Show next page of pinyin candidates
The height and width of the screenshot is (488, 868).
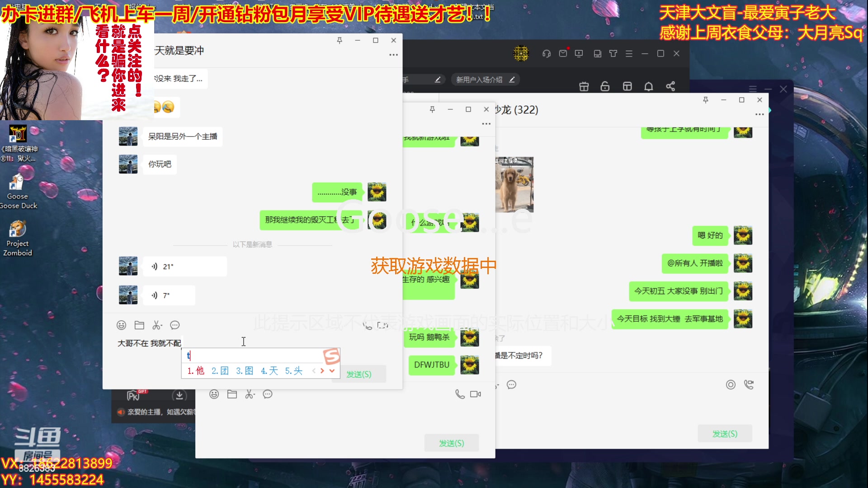(322, 371)
